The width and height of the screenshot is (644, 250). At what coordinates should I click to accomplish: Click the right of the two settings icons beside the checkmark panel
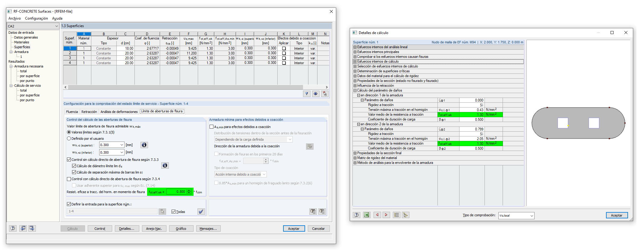pos(322,211)
